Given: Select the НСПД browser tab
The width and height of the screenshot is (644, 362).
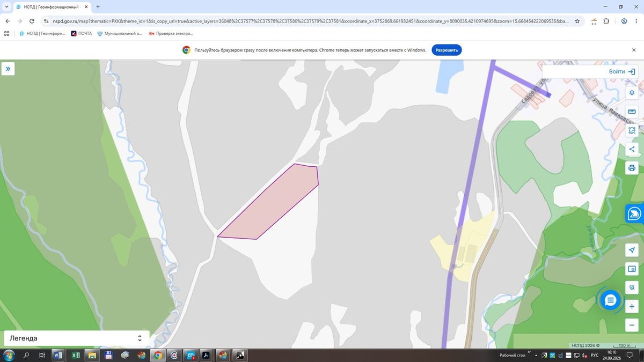Looking at the screenshot, I should point(52,7).
